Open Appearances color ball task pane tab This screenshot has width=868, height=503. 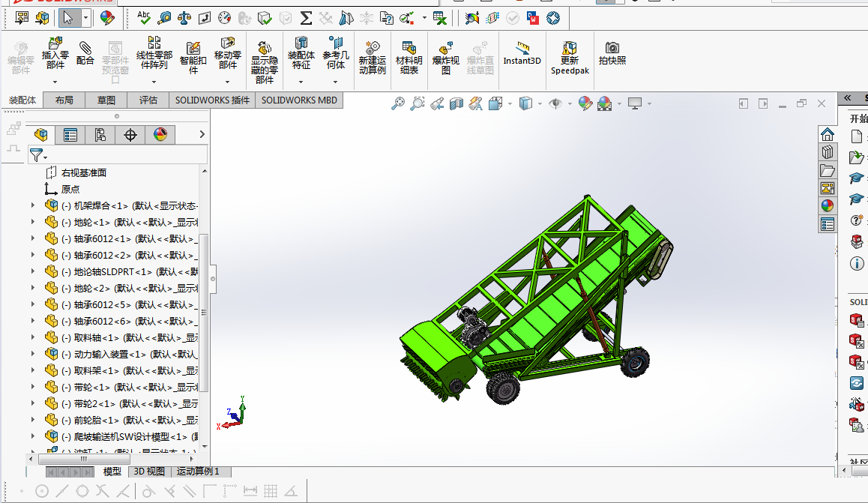[827, 205]
